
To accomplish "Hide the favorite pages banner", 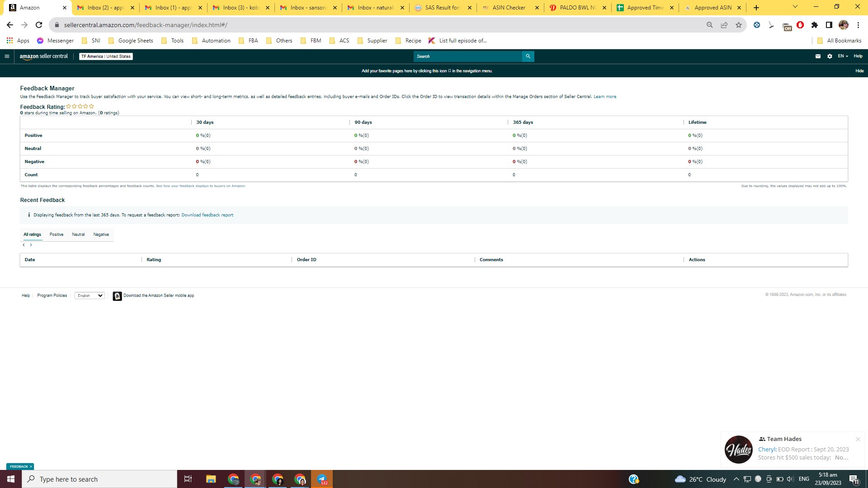I will tap(859, 71).
